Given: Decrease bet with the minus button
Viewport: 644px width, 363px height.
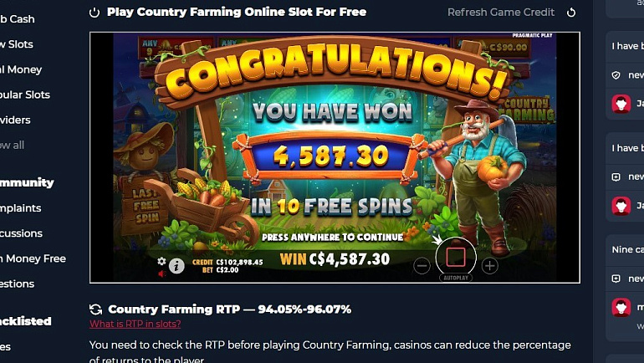Looking at the screenshot, I should point(422,266).
